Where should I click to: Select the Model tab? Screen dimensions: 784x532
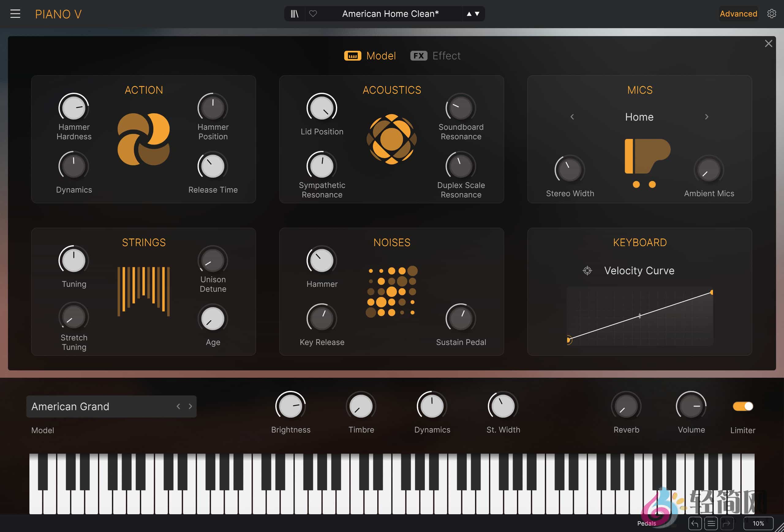[370, 56]
